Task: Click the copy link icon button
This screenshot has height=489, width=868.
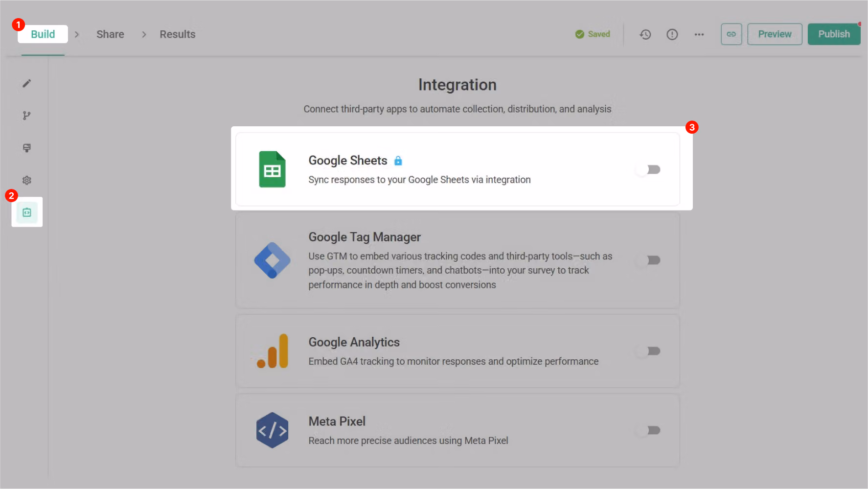Action: point(731,34)
